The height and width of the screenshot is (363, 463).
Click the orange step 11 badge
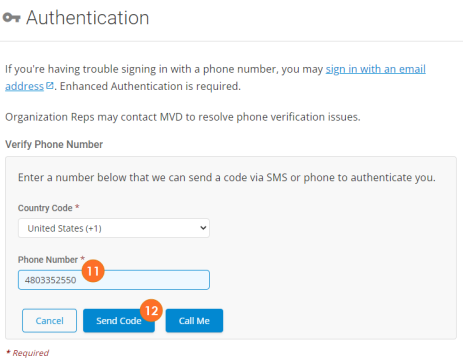pos(93,271)
